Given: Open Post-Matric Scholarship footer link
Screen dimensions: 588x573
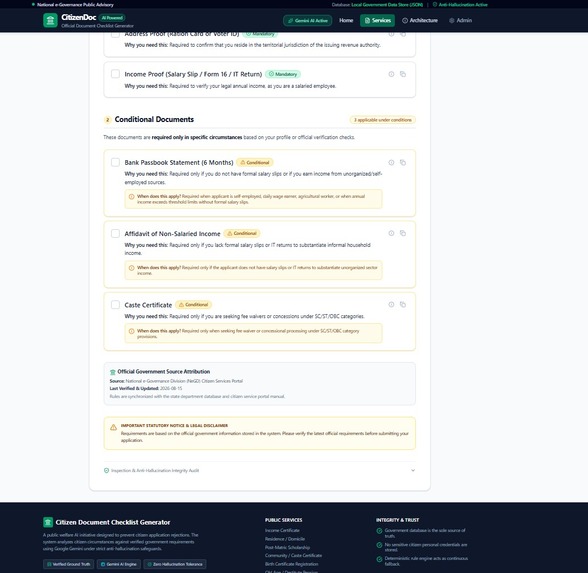Looking at the screenshot, I should (287, 547).
